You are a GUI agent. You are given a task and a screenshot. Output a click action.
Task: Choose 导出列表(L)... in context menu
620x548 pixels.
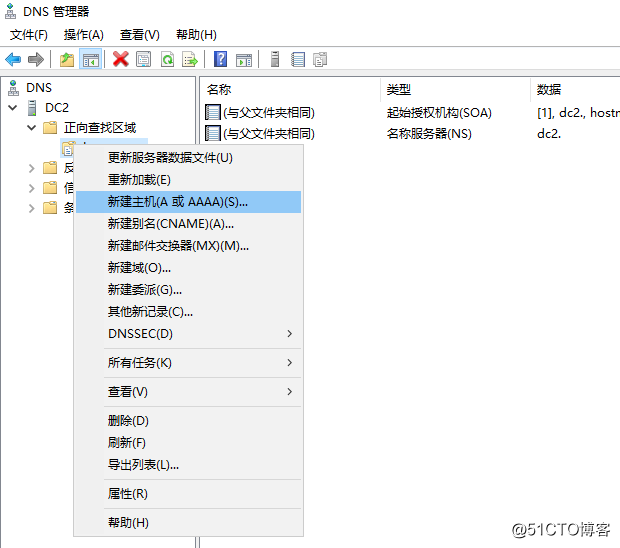tap(189, 465)
